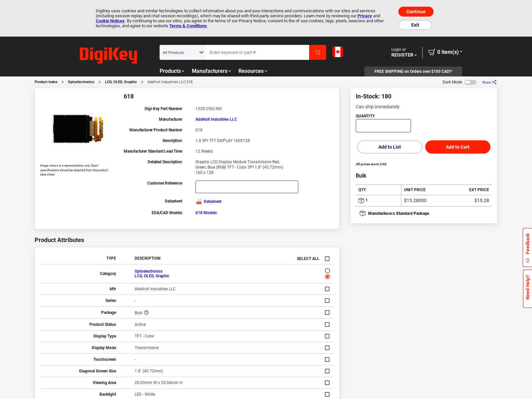This screenshot has width=532, height=399.
Task: Select the Canada flag icon
Action: (338, 52)
